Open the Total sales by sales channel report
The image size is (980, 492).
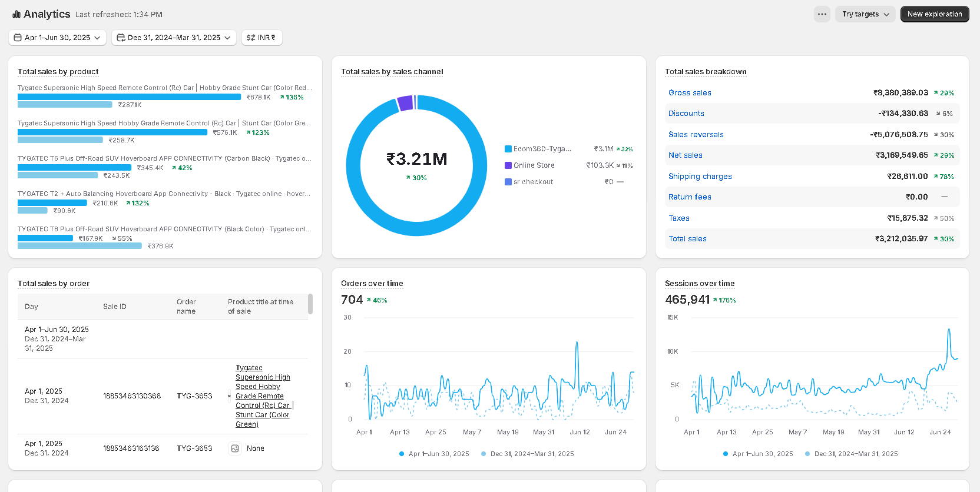[392, 72]
